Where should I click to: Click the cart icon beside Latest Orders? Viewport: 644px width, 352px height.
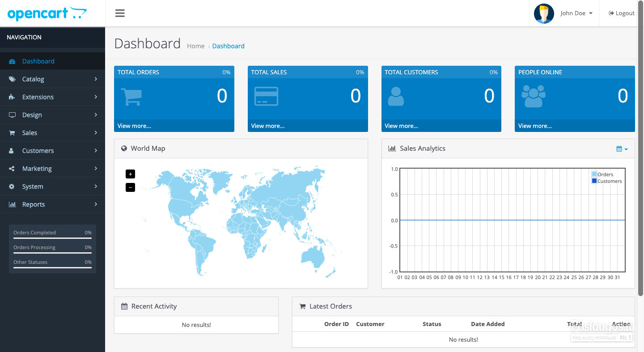click(303, 306)
